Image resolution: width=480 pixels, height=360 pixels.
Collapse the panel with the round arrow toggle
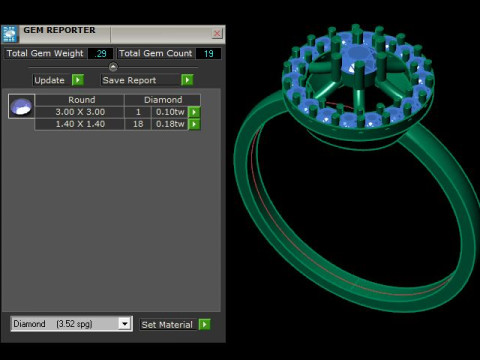113,67
